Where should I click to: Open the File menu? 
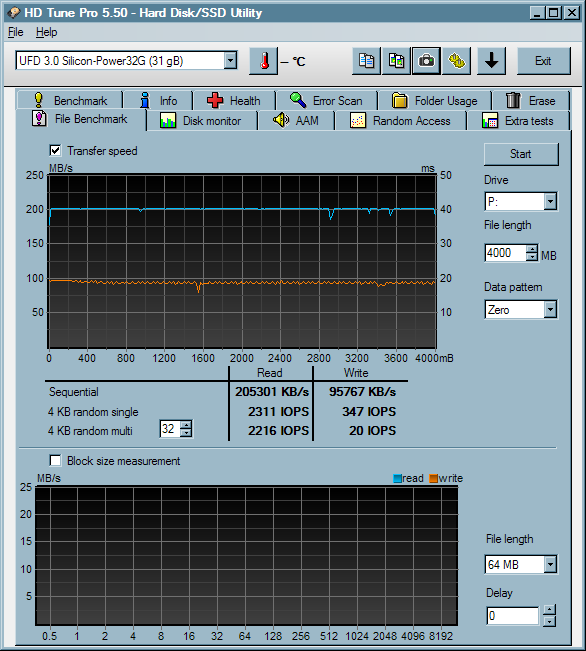pyautogui.click(x=15, y=32)
